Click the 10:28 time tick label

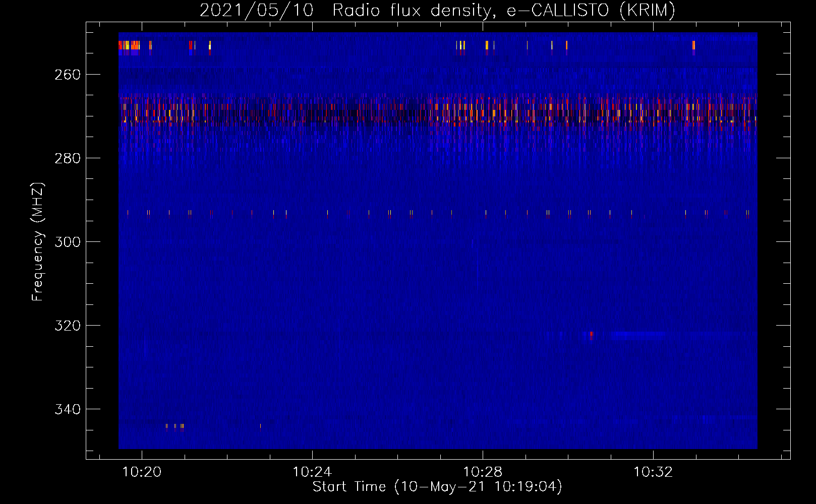(x=483, y=472)
